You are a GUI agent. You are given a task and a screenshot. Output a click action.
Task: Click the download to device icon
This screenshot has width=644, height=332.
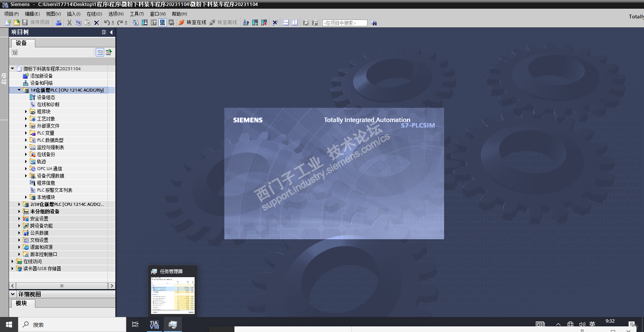point(145,23)
